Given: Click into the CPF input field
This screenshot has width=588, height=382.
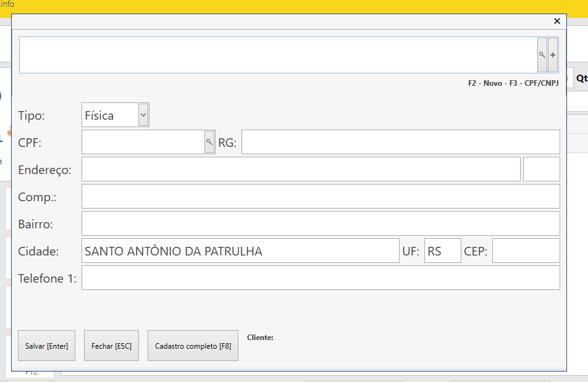Looking at the screenshot, I should click(x=143, y=142).
